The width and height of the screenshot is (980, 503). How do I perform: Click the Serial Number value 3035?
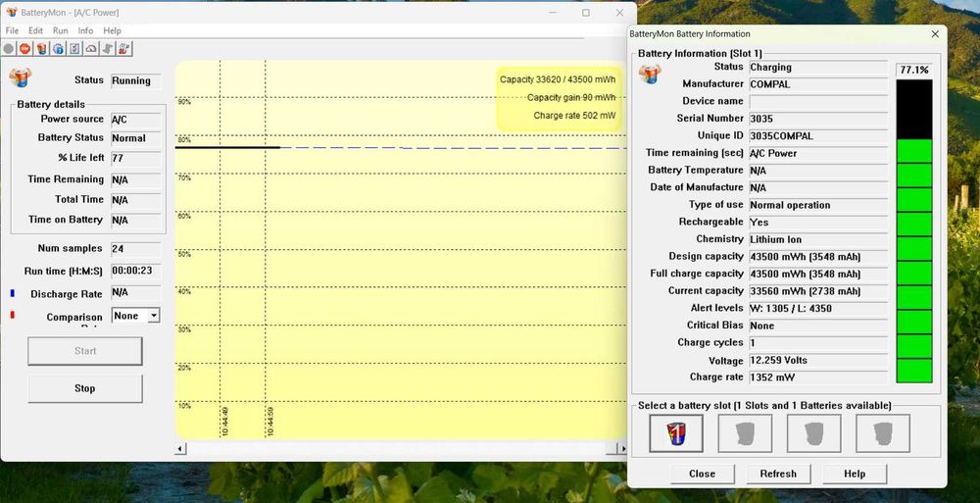(818, 119)
